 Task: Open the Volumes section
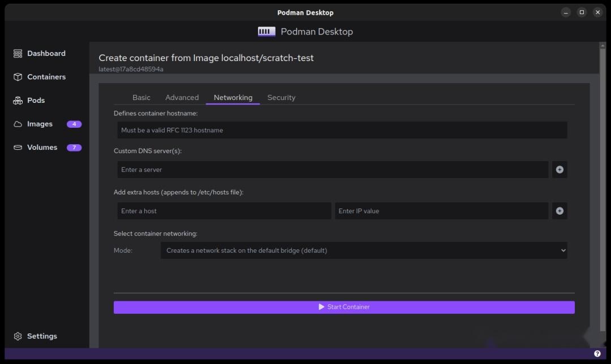pyautogui.click(x=41, y=147)
